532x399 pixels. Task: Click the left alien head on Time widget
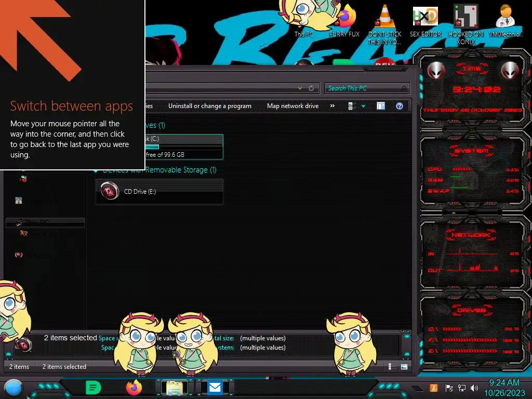[x=436, y=70]
